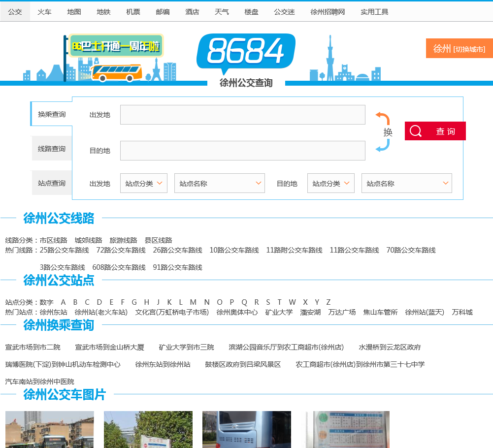The height and width of the screenshot is (448, 493).
Task: Open first bus photo with apartment buildings
Action: [50, 429]
